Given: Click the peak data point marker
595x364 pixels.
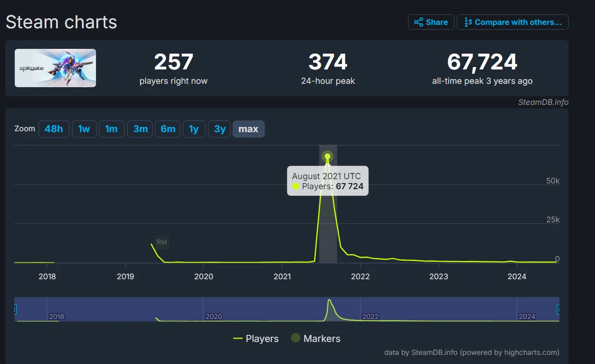Looking at the screenshot, I should (x=327, y=157).
